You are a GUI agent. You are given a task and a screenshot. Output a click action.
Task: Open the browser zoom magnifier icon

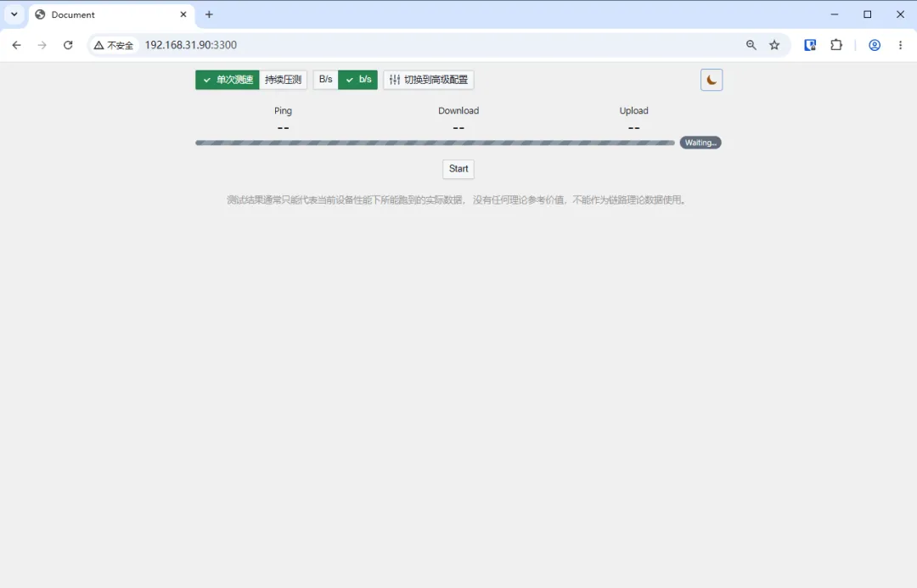point(751,45)
